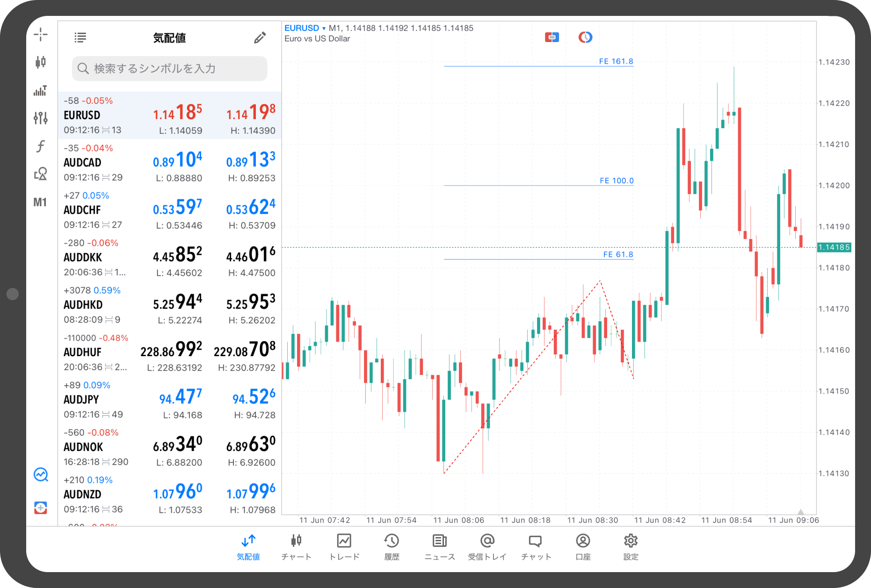Open the objects shapes tool icon
The height and width of the screenshot is (588, 871).
tap(41, 174)
